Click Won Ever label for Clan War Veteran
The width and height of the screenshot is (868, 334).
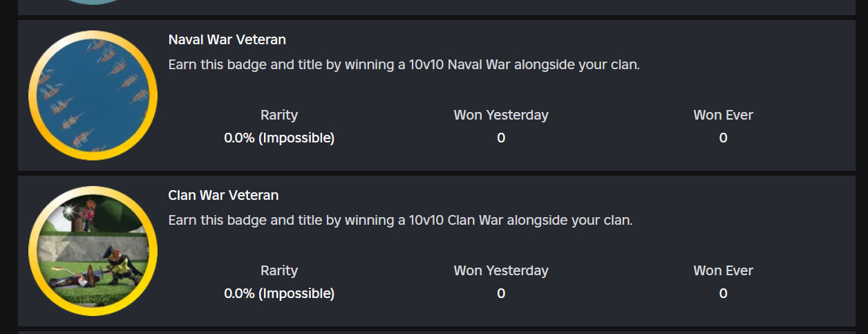point(723,270)
